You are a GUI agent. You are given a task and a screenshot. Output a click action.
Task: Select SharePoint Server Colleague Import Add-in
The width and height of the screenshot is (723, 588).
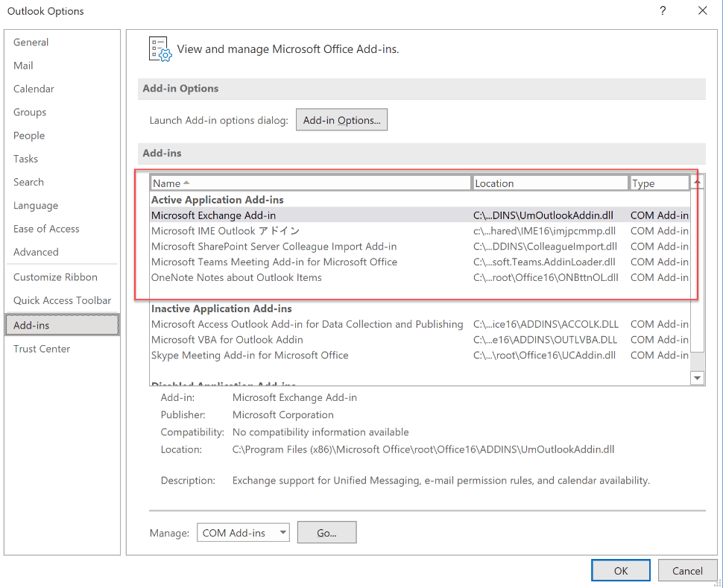[x=420, y=246]
